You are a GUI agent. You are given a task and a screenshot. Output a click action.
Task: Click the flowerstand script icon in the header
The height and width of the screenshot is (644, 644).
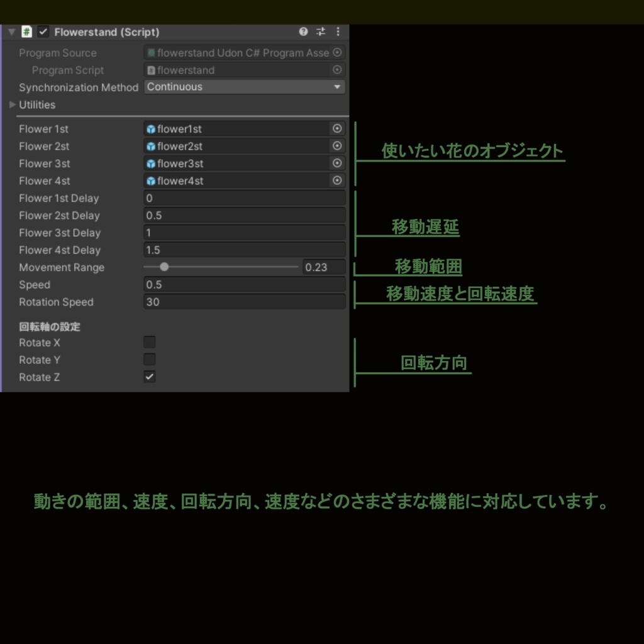(26, 31)
